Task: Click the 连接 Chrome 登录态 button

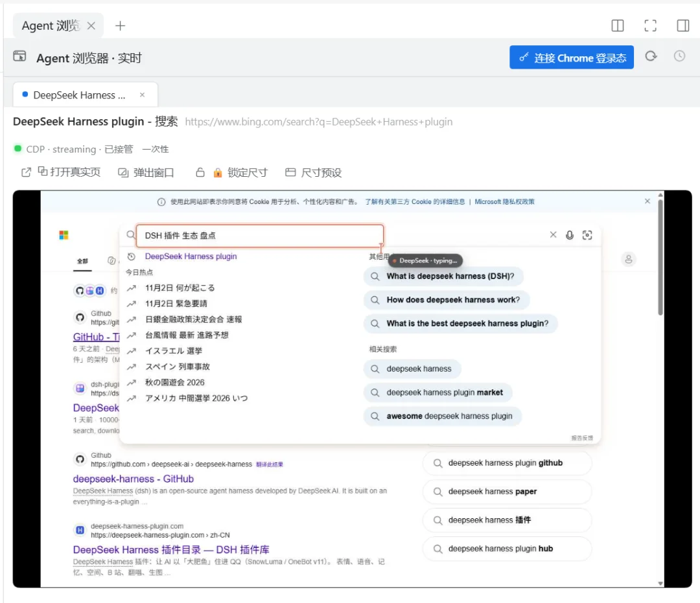Action: coord(572,58)
